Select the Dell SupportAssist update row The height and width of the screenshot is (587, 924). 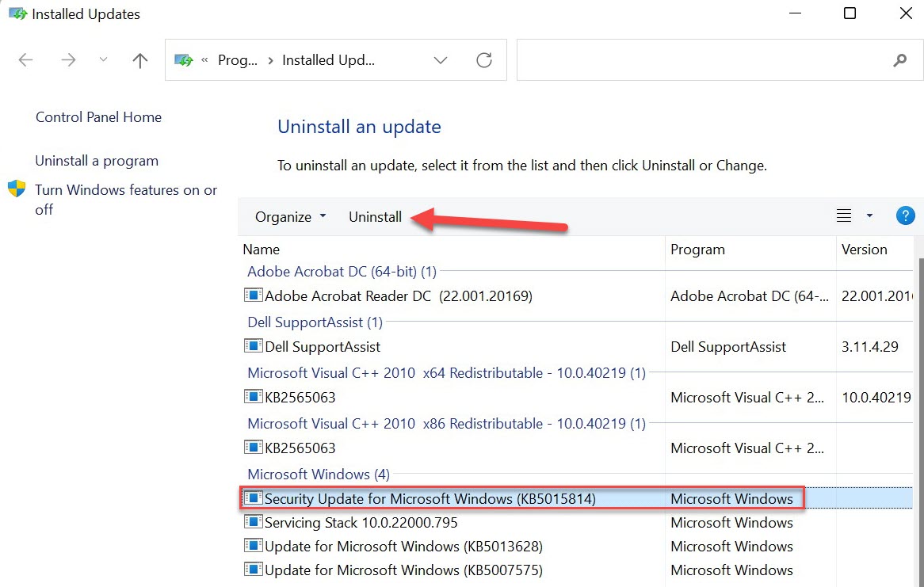pos(578,346)
